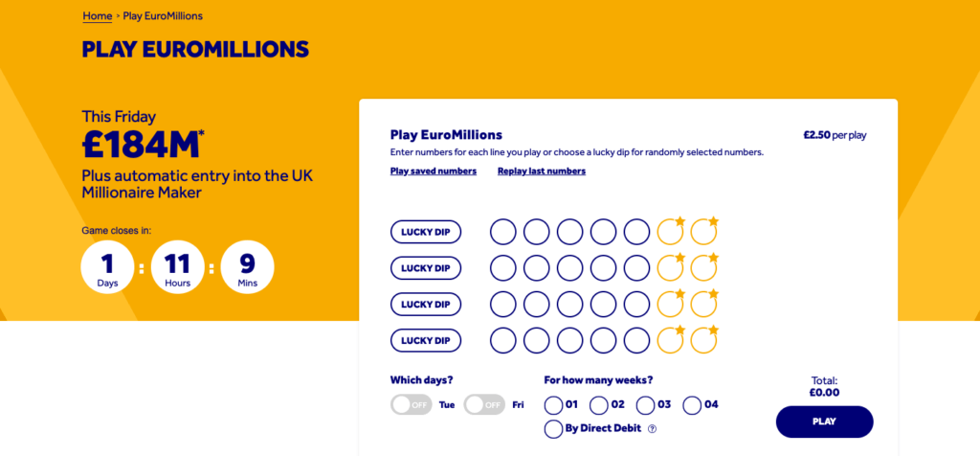The height and width of the screenshot is (456, 980).
Task: Select first lucky star circle in line three
Action: (x=670, y=304)
